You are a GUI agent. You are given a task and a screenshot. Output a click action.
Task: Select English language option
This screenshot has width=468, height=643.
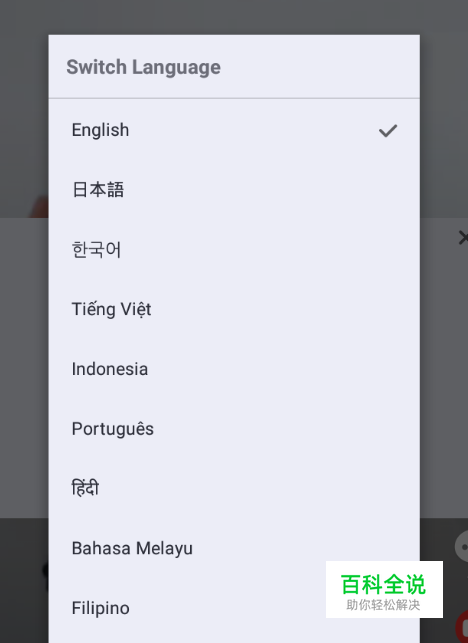(x=234, y=130)
